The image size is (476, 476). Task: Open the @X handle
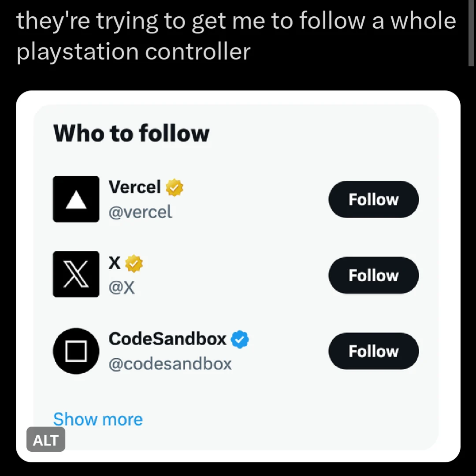coord(122,288)
